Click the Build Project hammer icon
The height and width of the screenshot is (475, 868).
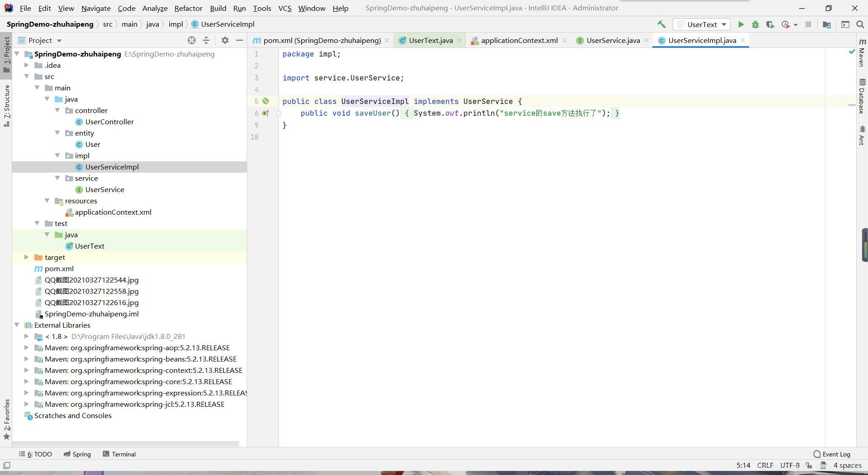click(x=661, y=24)
